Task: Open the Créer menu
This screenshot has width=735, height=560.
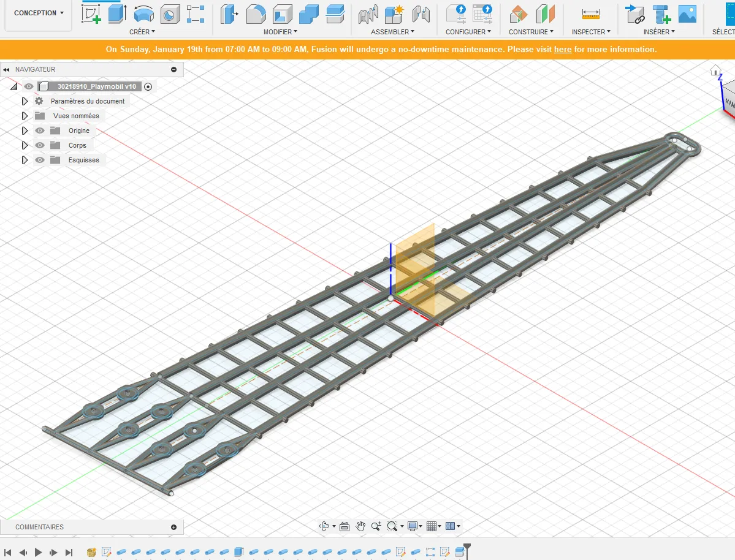Action: click(142, 32)
